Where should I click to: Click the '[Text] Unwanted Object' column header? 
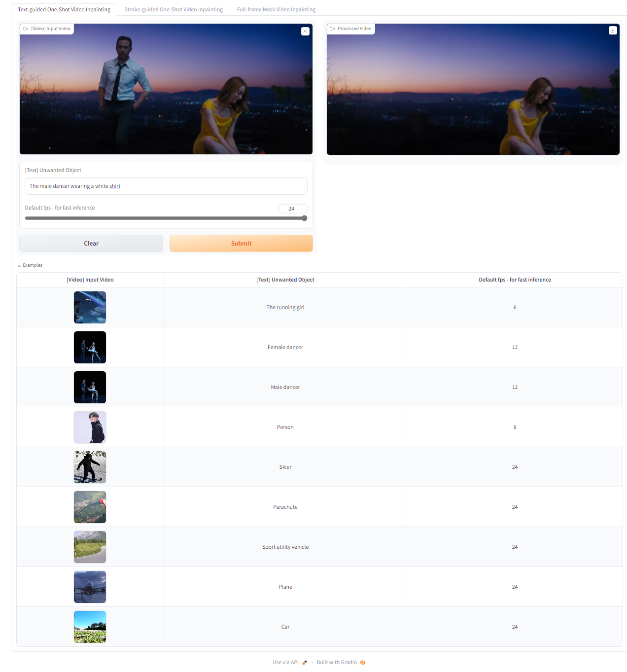coord(285,280)
